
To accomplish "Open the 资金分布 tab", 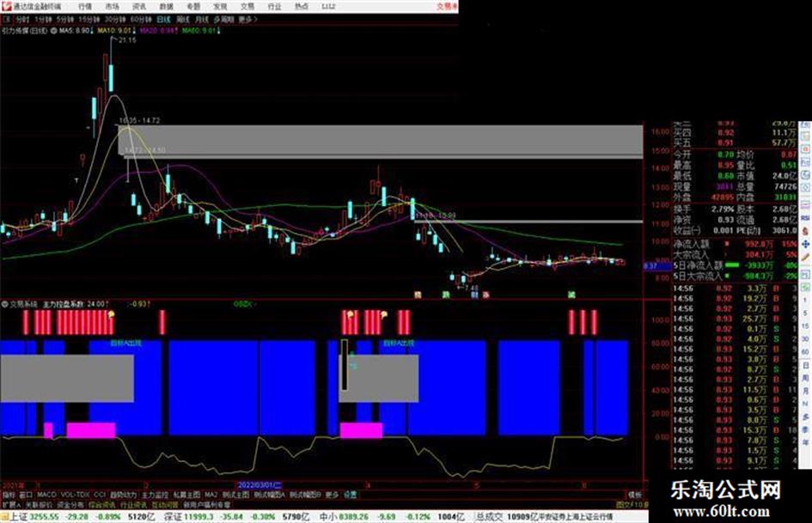I will coord(70,504).
